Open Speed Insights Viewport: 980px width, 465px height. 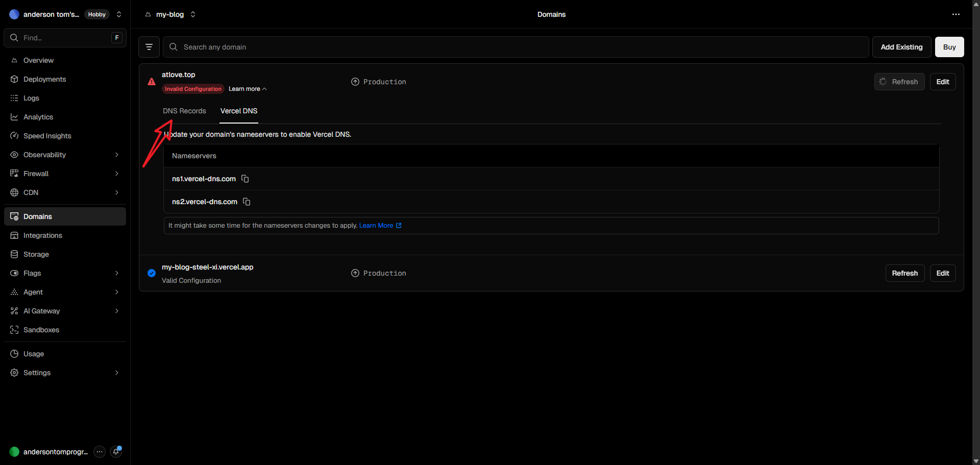tap(65, 136)
